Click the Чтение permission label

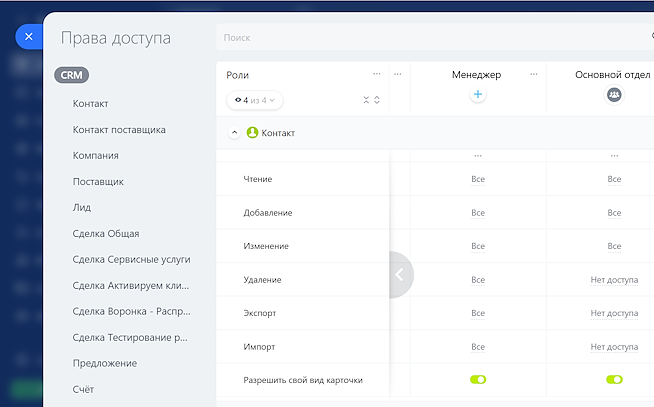coord(258,179)
